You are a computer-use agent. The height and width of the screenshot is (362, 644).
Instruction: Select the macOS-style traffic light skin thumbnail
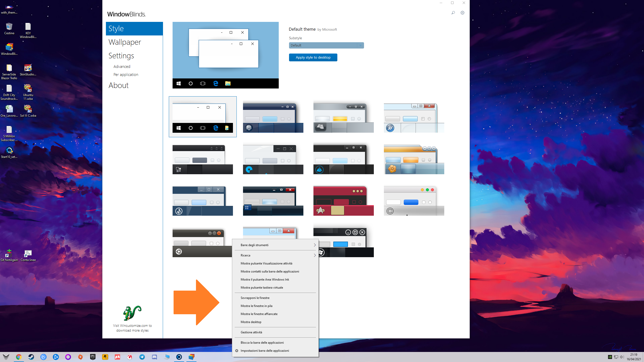pyautogui.click(x=414, y=201)
